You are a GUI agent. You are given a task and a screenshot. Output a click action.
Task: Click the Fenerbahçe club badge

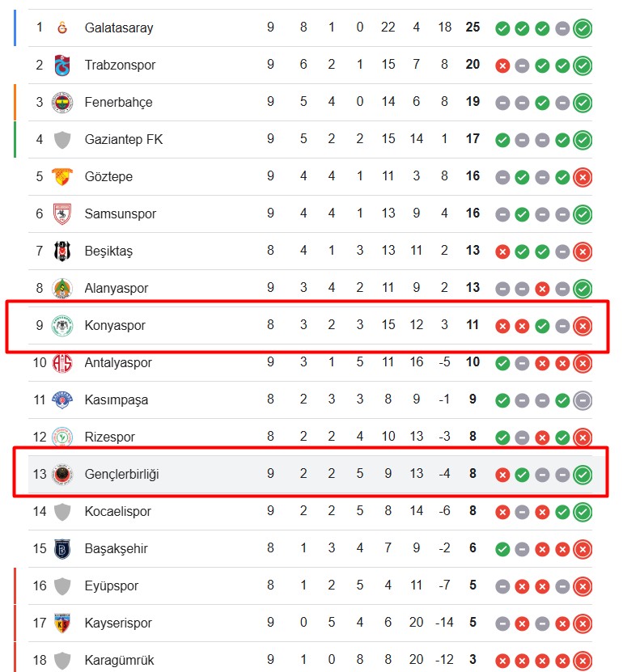(62, 102)
